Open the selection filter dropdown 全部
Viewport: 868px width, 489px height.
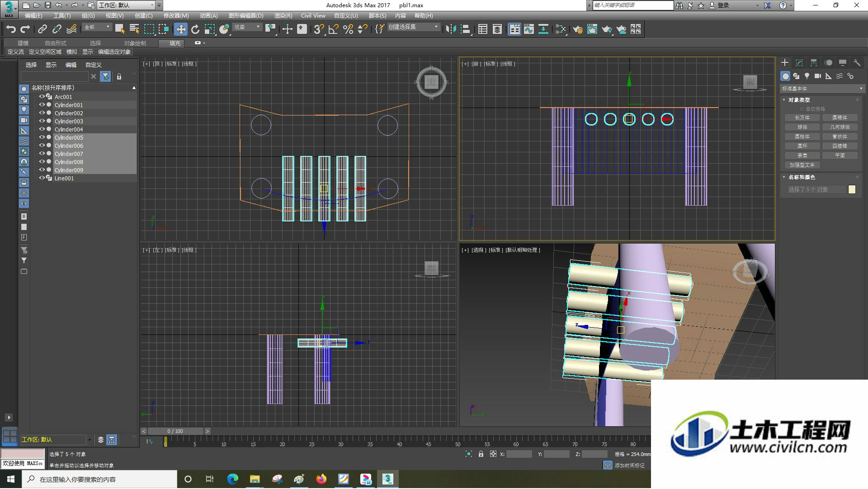[x=97, y=27]
